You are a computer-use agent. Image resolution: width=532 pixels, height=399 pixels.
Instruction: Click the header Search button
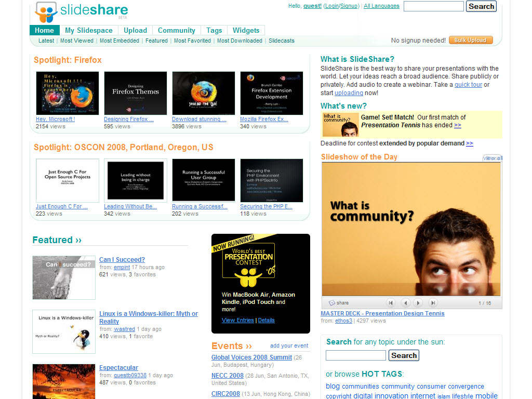[481, 6]
